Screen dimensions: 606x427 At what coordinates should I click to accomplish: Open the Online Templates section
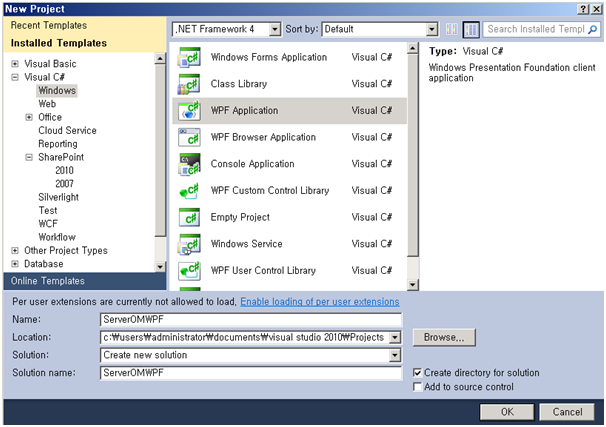85,281
